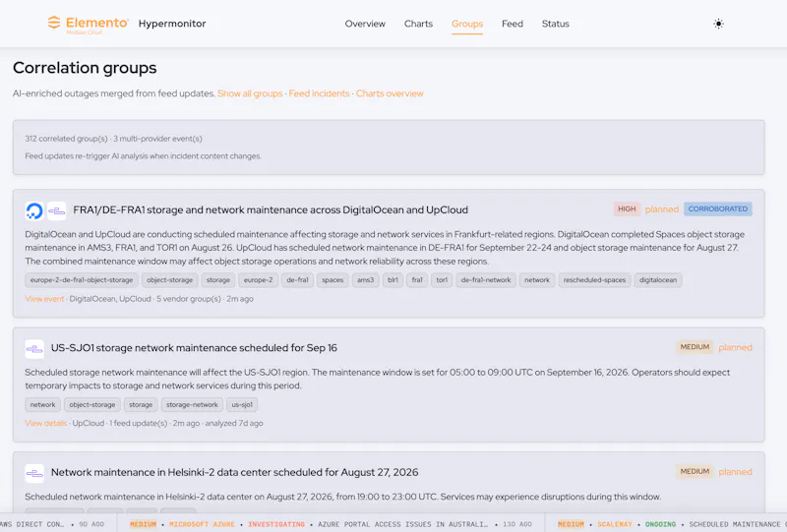Select the de-fra1-network tag
The height and width of the screenshot is (532, 787).
pyautogui.click(x=486, y=280)
